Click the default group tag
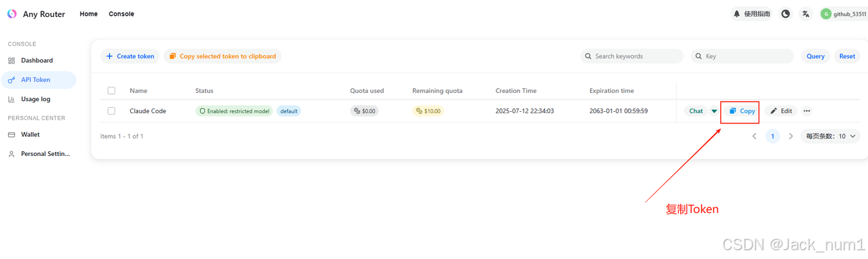Viewport: 868px width, 259px height. tap(289, 111)
